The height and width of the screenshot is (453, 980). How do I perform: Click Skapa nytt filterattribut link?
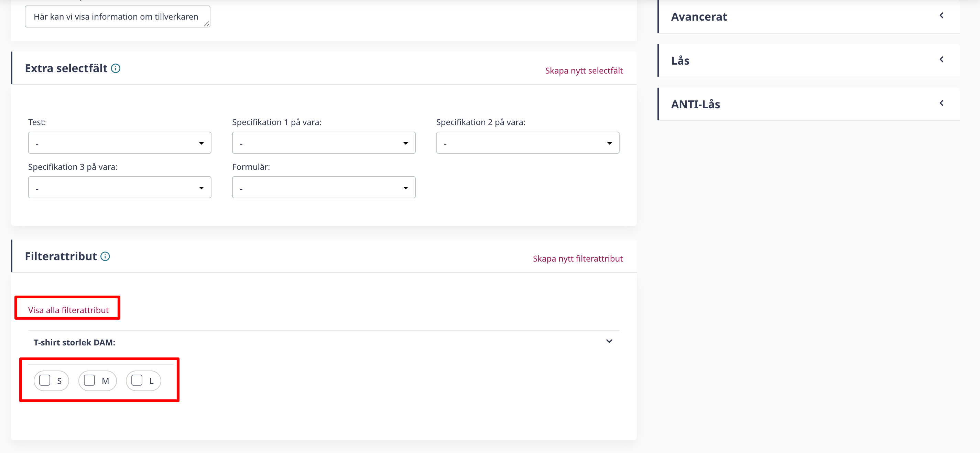577,259
